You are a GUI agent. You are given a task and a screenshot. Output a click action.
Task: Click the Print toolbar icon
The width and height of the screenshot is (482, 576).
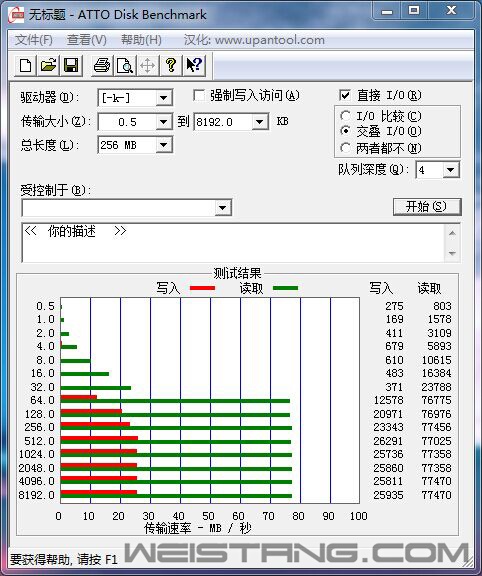[102, 66]
